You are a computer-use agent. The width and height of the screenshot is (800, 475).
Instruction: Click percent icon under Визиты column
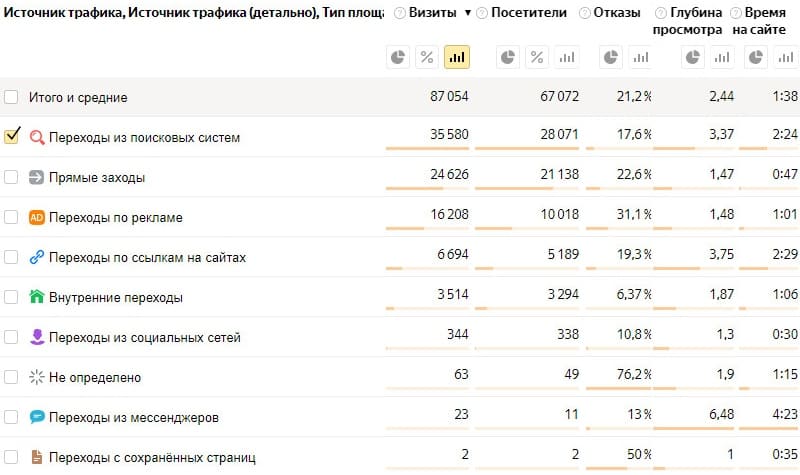click(427, 57)
